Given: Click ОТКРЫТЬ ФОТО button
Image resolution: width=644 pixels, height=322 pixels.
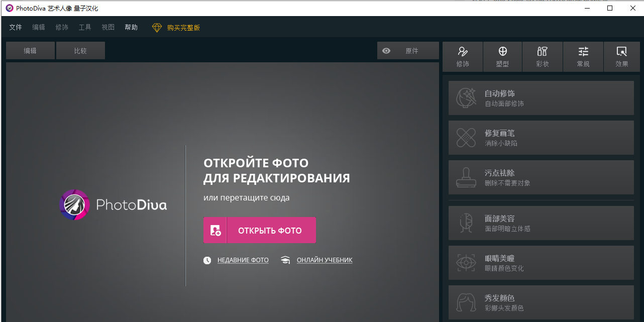Looking at the screenshot, I should 260,230.
